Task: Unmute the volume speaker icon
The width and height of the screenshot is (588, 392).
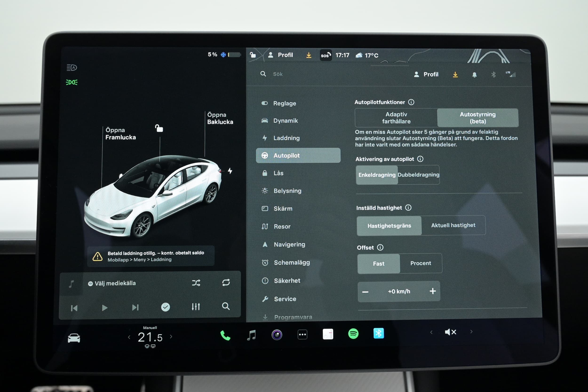Action: coord(450,332)
